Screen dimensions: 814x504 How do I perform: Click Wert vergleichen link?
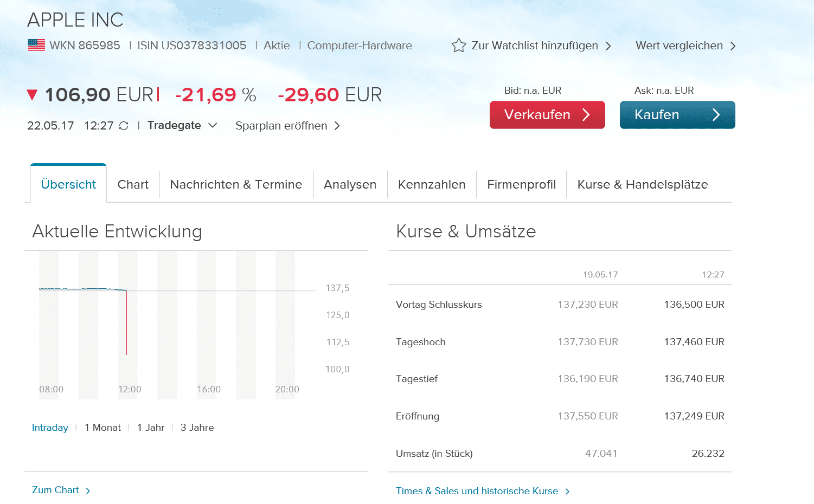(679, 46)
